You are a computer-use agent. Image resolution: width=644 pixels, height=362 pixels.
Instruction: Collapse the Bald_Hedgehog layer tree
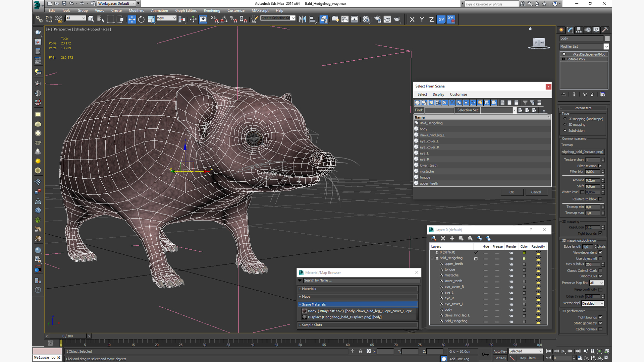point(432,258)
